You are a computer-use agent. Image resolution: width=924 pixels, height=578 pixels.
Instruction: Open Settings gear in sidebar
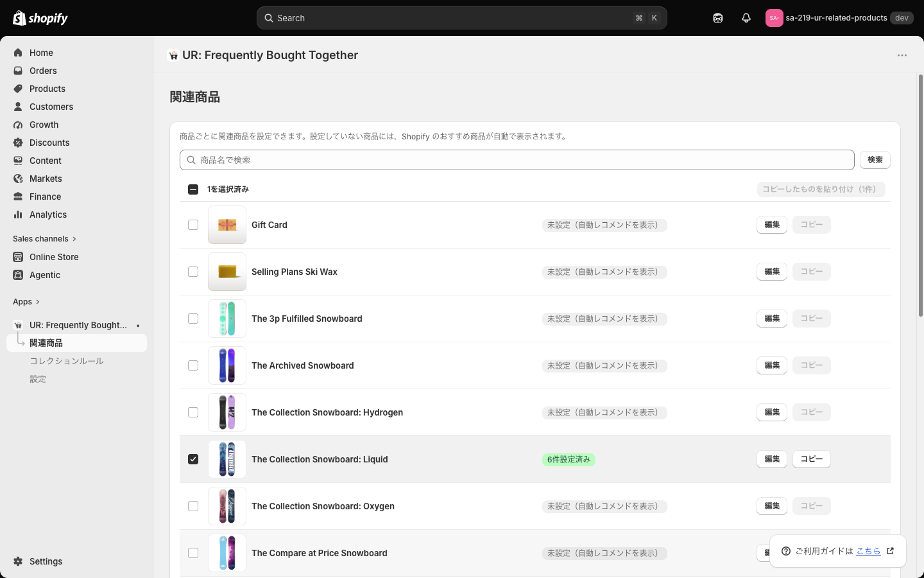pos(18,561)
